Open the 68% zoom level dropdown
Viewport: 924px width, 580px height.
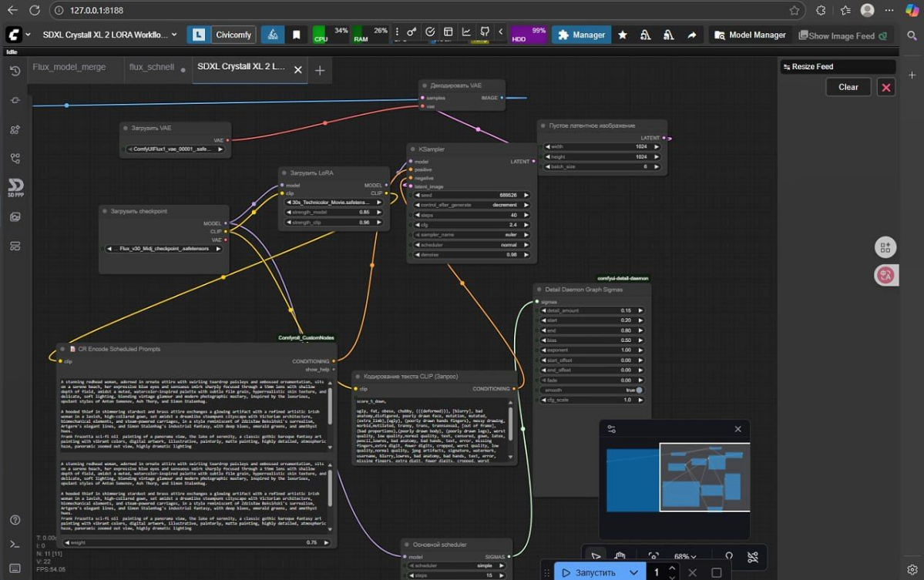[685, 556]
